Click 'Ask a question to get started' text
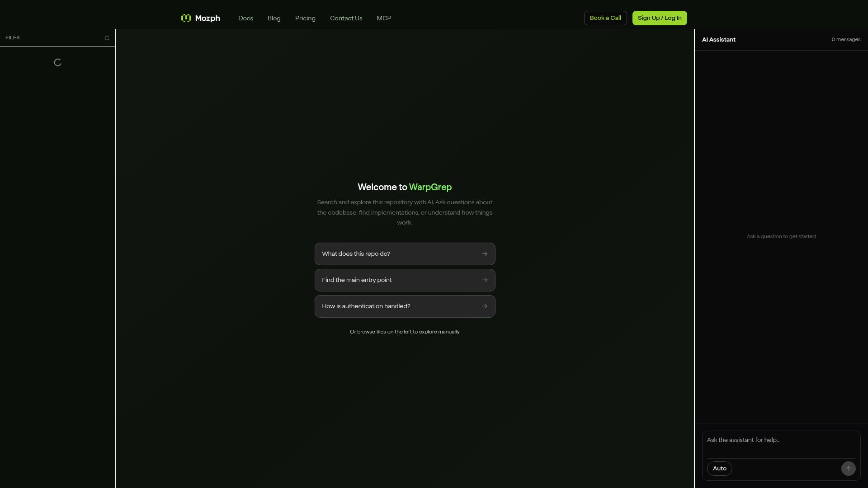868x488 pixels. [x=781, y=236]
